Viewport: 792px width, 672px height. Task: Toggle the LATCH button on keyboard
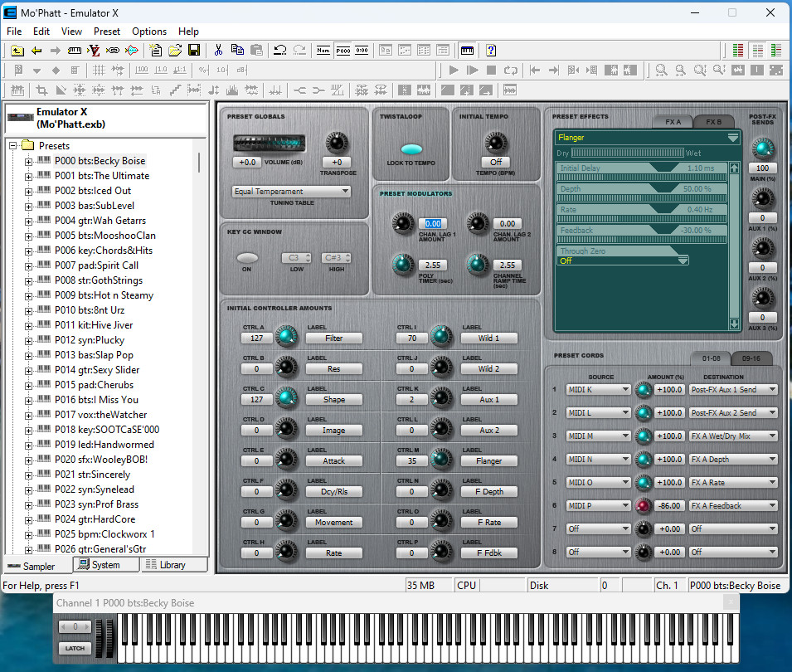(75, 648)
